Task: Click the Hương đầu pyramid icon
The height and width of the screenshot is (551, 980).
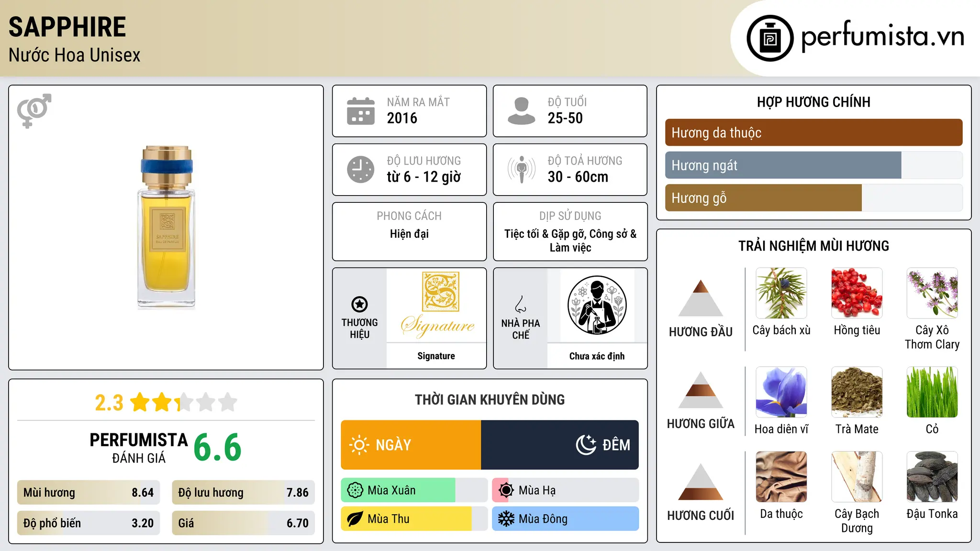Action: (701, 298)
